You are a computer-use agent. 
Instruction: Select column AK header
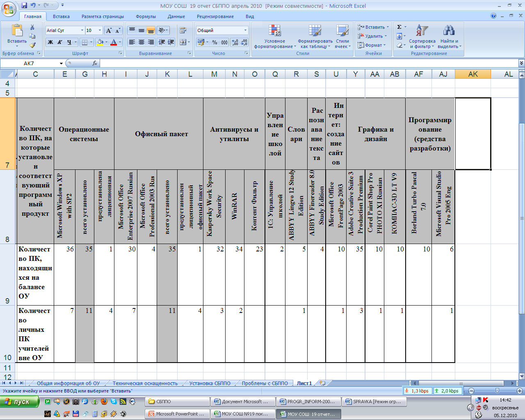click(x=473, y=74)
